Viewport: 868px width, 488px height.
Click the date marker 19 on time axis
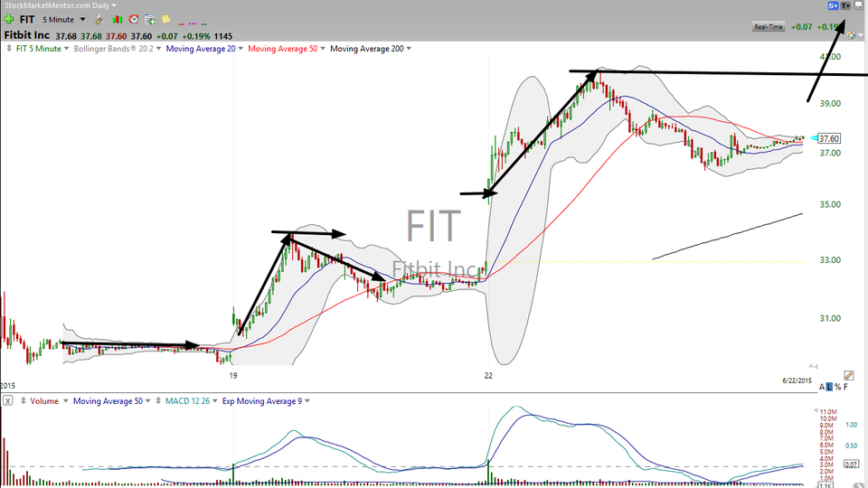click(x=233, y=376)
